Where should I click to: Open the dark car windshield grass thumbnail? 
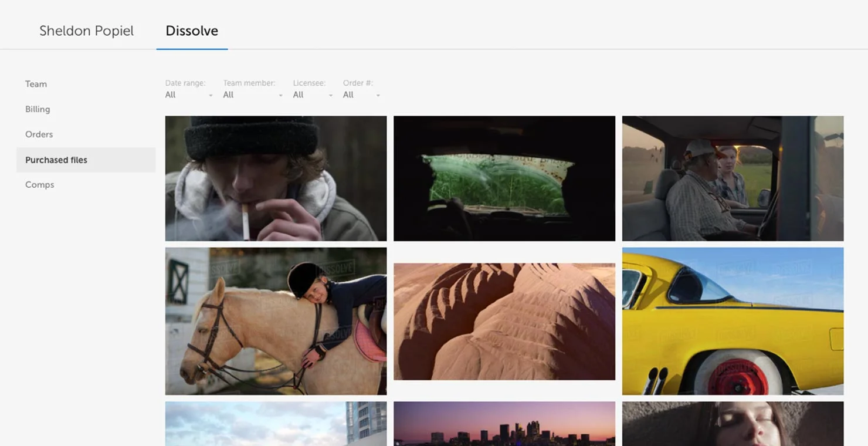(x=504, y=178)
